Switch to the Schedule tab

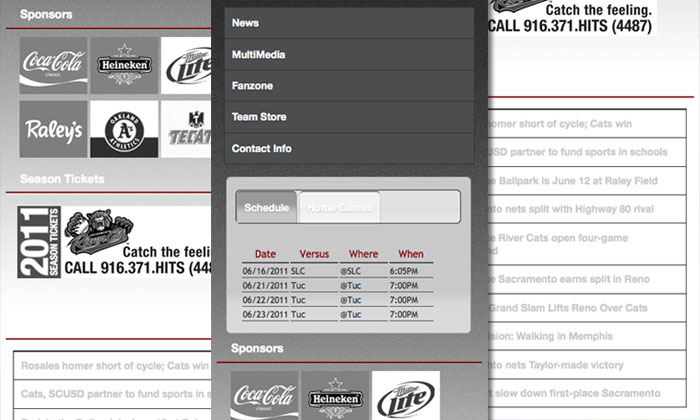[267, 207]
